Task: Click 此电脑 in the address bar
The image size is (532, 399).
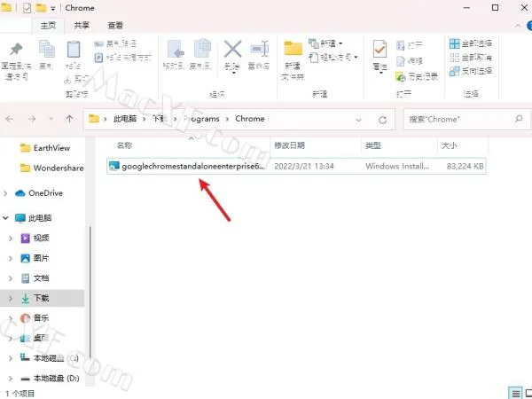Action: 124,119
